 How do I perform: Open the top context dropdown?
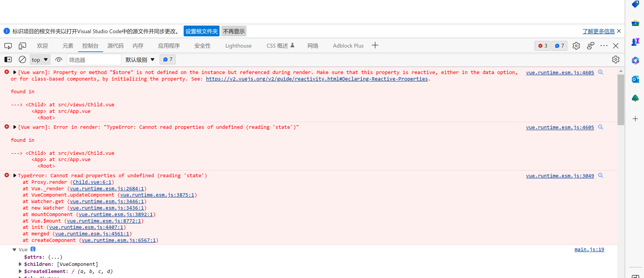coord(40,59)
